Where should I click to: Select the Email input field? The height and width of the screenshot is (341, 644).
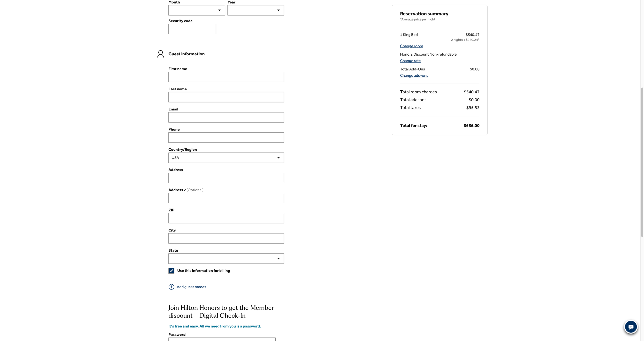coord(226,117)
